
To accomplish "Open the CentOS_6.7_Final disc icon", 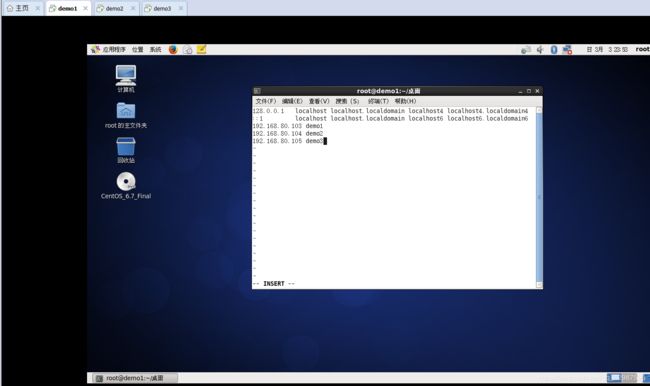I will (x=126, y=186).
